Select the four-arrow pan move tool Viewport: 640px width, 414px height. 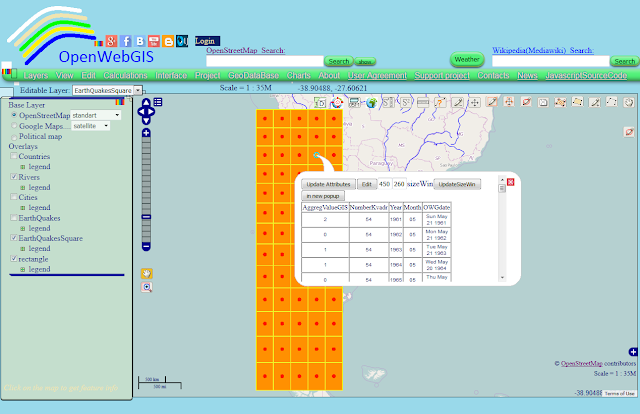tap(474, 102)
